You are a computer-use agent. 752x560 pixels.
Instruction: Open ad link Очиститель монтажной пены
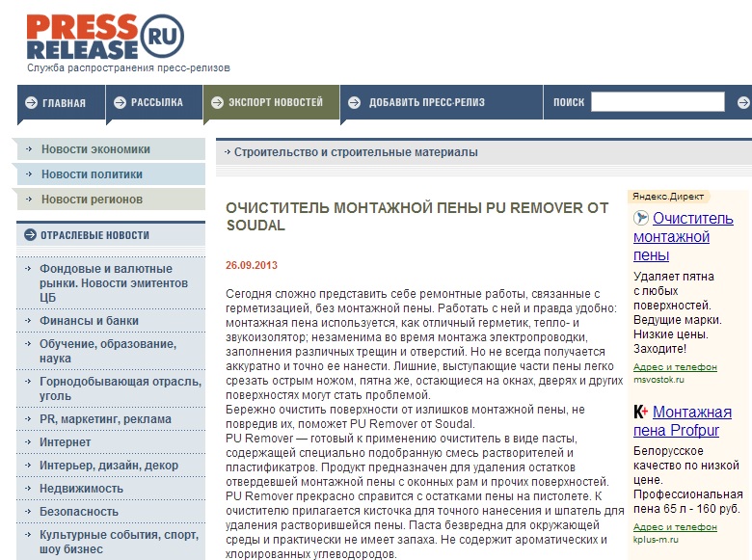684,237
